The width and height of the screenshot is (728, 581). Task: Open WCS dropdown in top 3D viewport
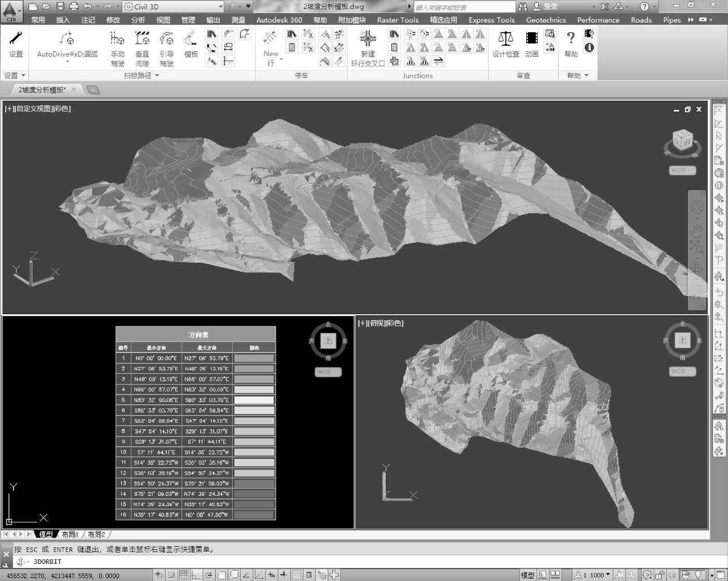682,171
